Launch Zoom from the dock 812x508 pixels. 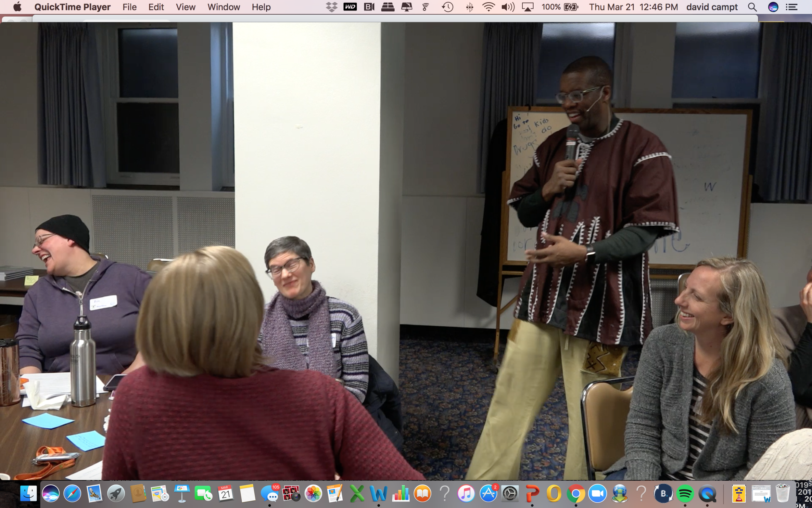click(598, 493)
